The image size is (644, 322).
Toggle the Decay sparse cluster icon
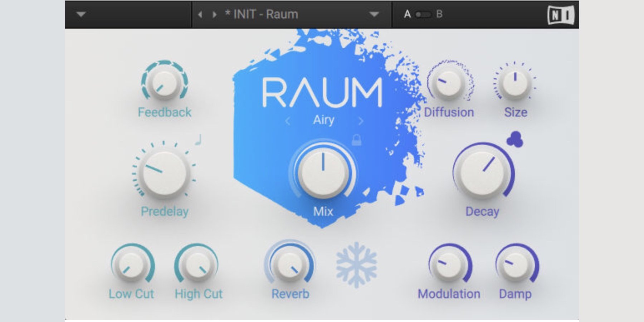[x=515, y=139]
